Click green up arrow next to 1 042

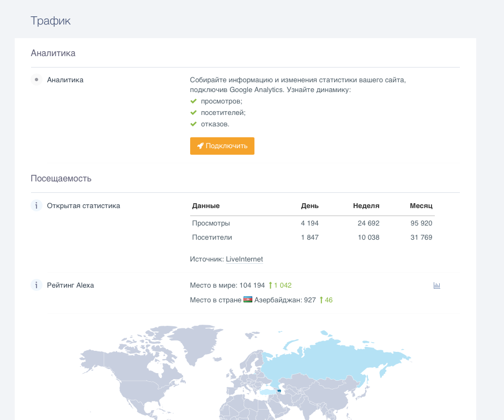[270, 285]
